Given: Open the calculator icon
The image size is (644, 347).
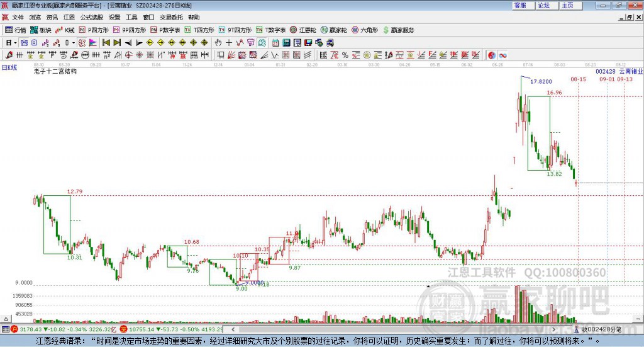Looking at the screenshot, I should [x=286, y=43].
